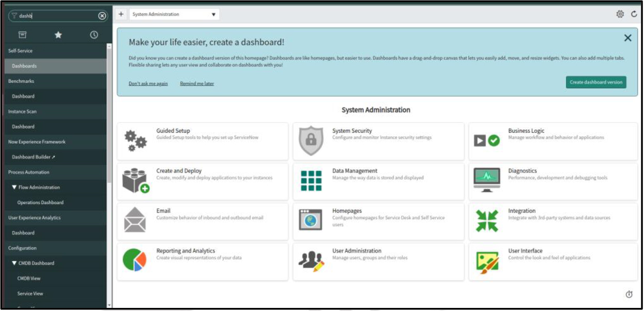This screenshot has height=311, width=644.
Task: Open CMDB View module
Action: click(56, 278)
